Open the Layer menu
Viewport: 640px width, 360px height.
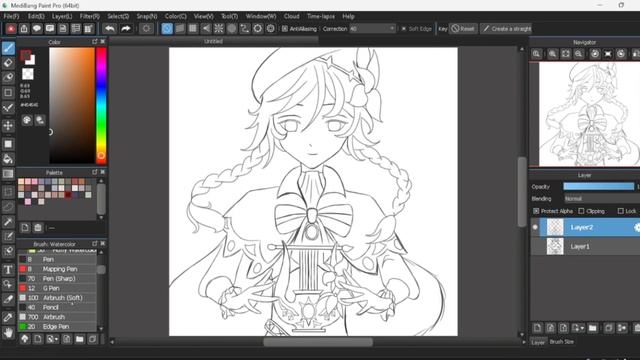pyautogui.click(x=62, y=16)
